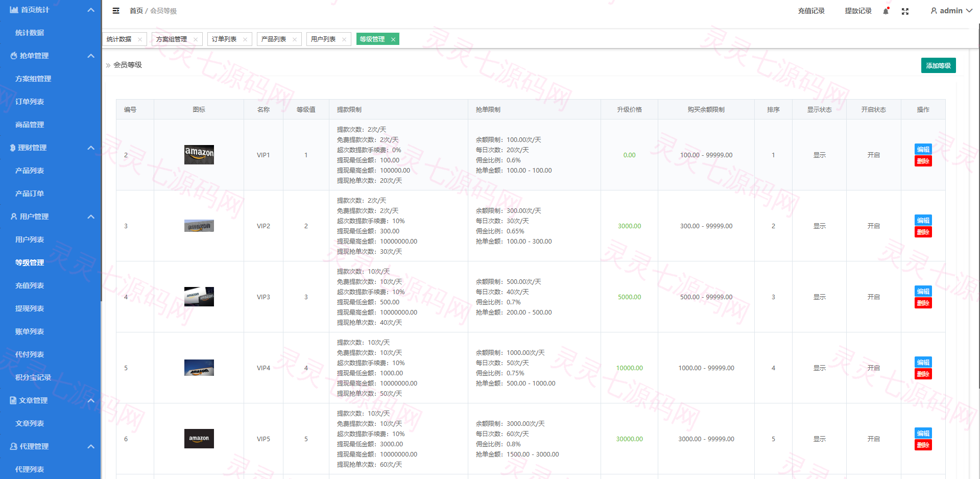Open the VIP1 amazon icon thumbnail
Viewport: 980px width, 479px height.
199,155
